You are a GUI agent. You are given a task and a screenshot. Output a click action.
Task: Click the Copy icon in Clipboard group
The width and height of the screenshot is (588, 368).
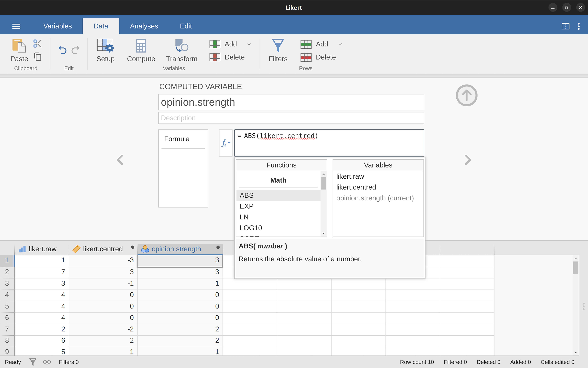point(38,57)
